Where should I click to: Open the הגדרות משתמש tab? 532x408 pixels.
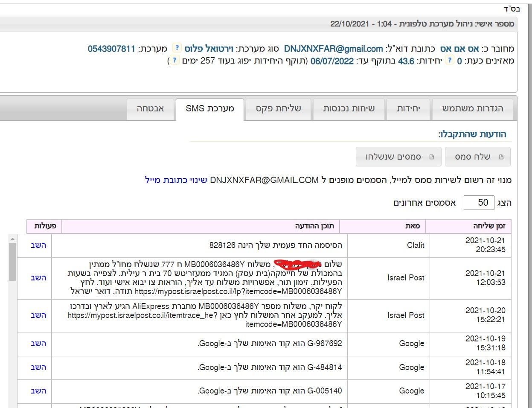point(472,109)
